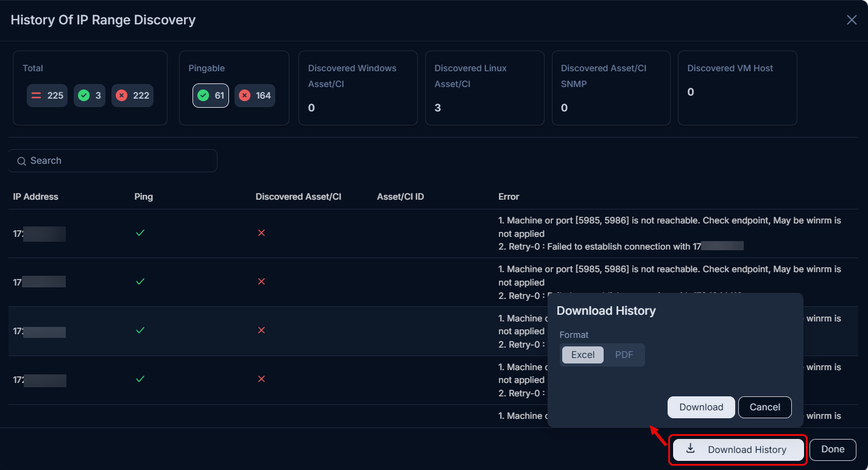Click Ping column header

[x=144, y=197]
